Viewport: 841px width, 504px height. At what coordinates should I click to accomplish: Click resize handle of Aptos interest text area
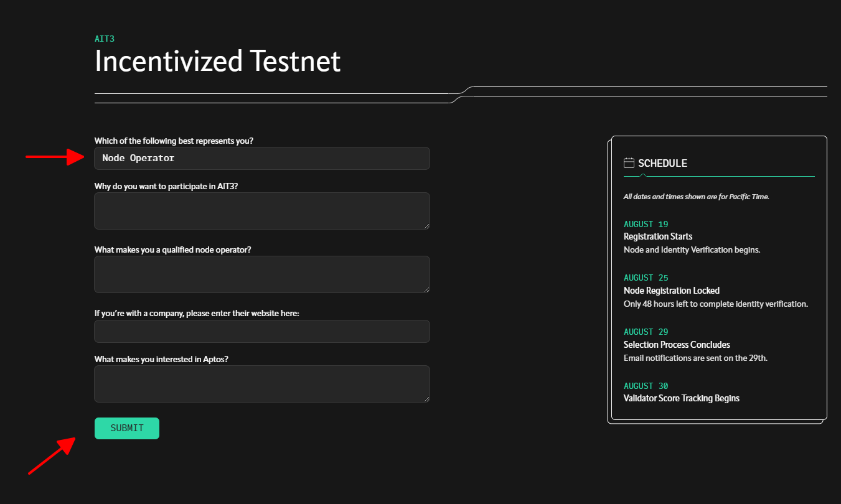(426, 398)
